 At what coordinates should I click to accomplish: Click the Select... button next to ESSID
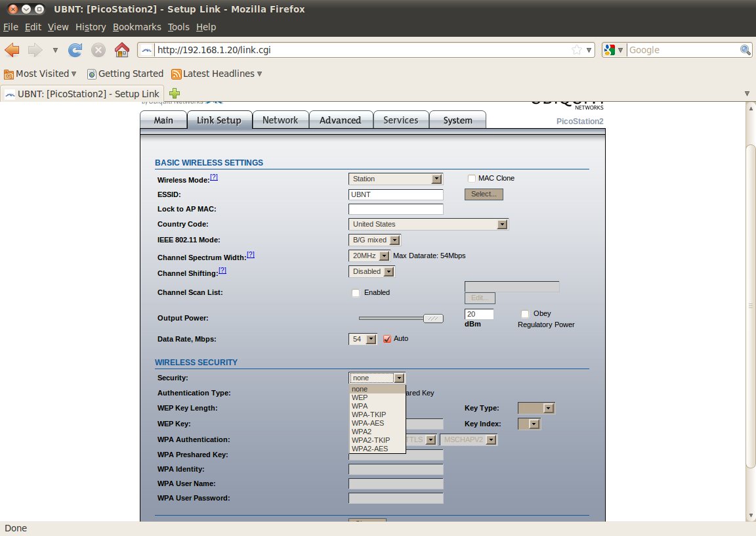point(484,194)
